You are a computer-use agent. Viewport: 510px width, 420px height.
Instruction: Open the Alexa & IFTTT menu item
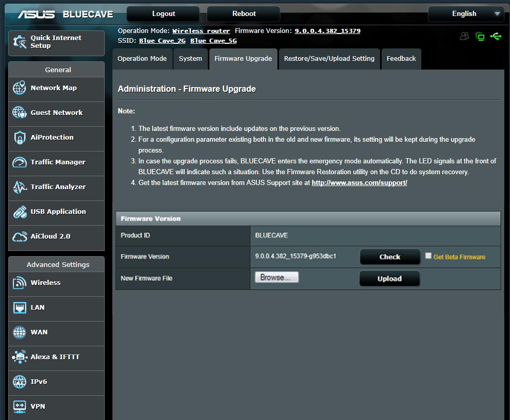coord(57,357)
